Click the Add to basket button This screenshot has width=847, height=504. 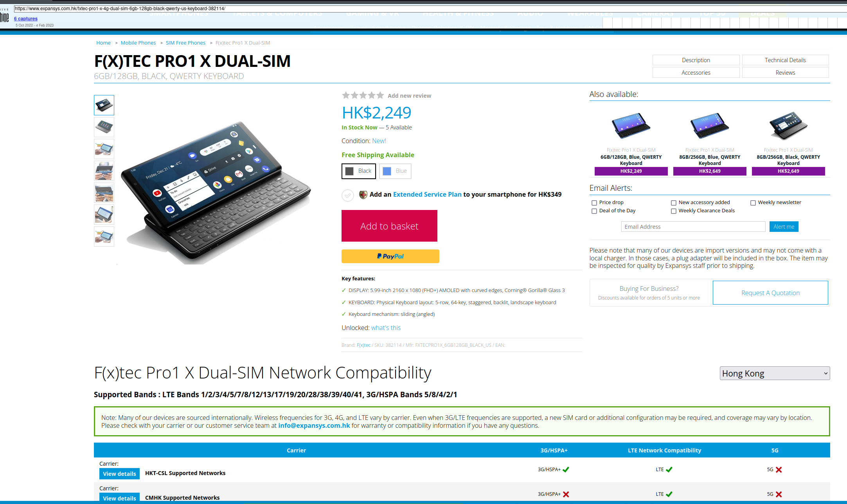coord(389,226)
